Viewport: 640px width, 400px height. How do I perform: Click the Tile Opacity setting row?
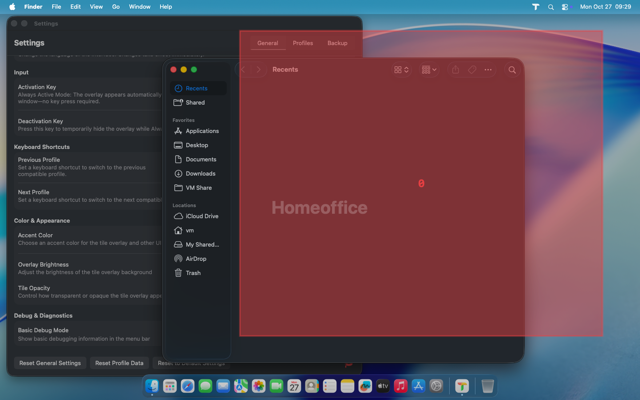pos(89,292)
